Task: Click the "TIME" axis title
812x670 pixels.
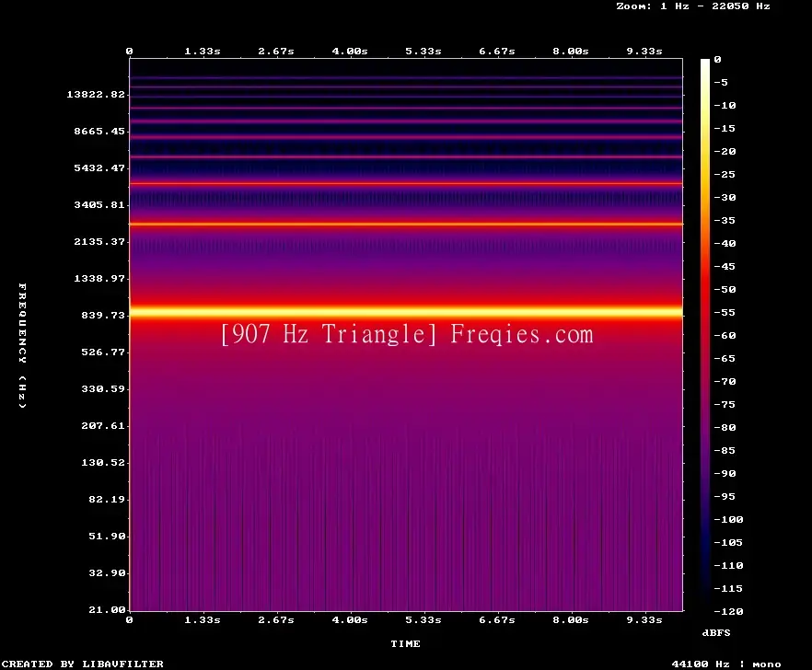Action: pyautogui.click(x=405, y=643)
